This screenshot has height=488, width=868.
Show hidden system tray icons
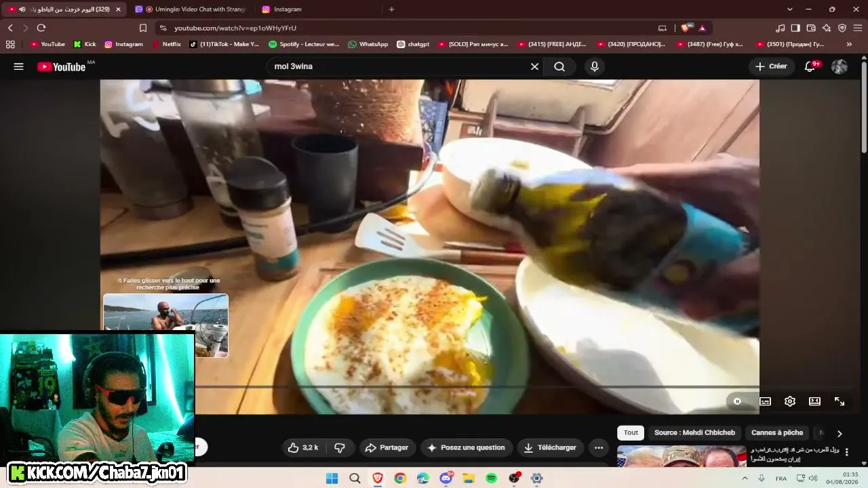(745, 479)
